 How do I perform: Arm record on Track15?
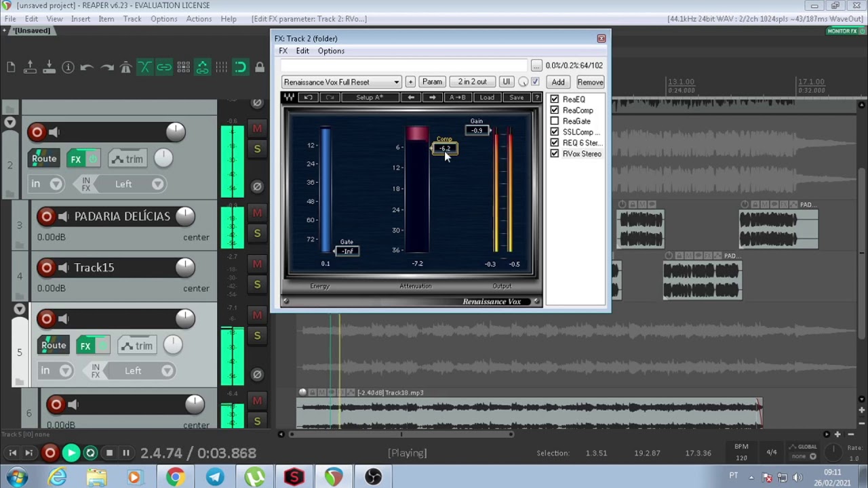tap(46, 268)
